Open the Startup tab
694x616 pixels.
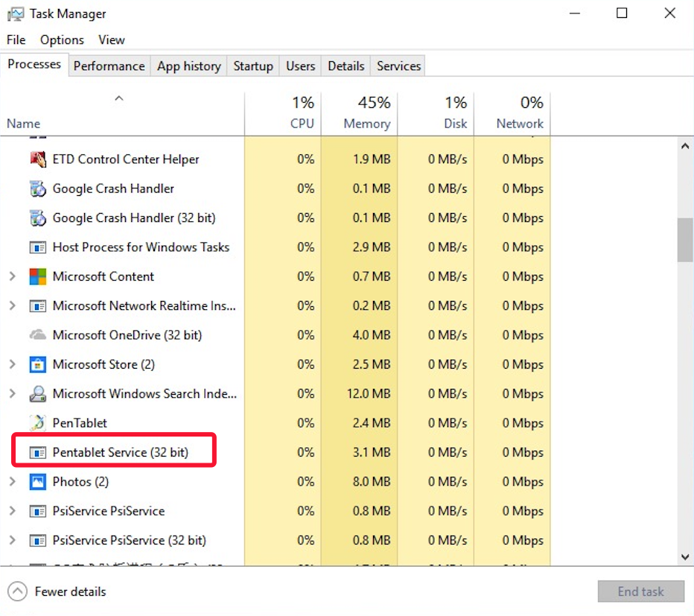click(253, 66)
